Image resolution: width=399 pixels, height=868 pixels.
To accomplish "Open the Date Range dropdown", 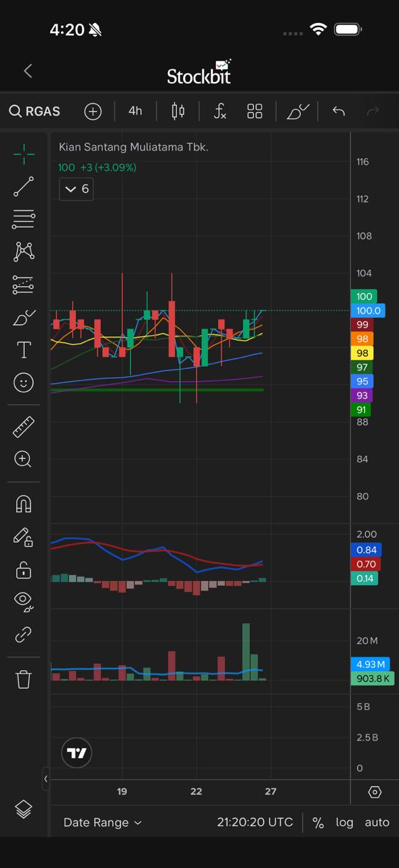I will click(x=103, y=823).
